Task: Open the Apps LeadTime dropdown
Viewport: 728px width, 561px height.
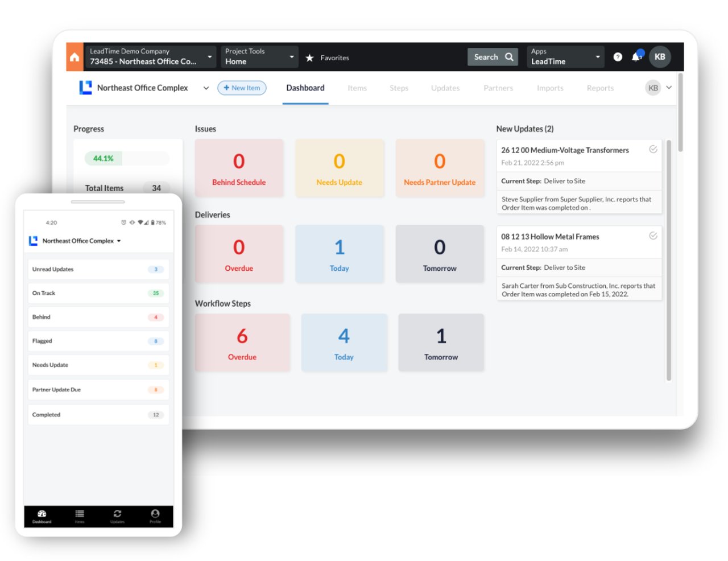Action: coord(565,57)
